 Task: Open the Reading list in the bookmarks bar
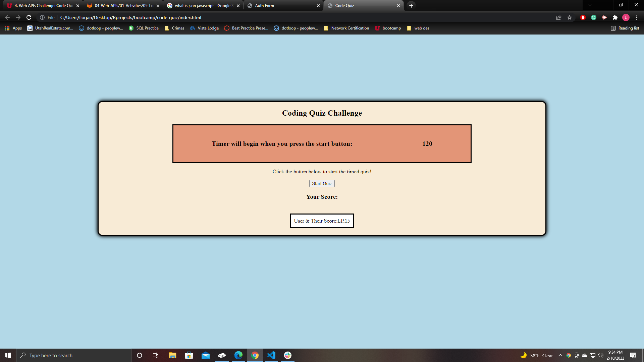625,28
